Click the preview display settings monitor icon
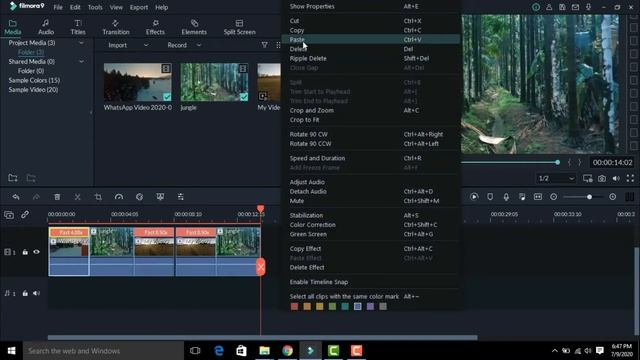The height and width of the screenshot is (360, 640). [x=587, y=178]
